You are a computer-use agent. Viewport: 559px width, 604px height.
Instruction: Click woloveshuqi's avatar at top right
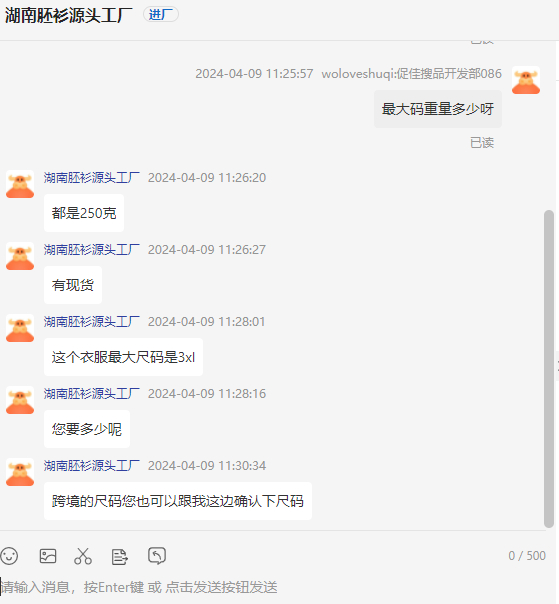(526, 80)
